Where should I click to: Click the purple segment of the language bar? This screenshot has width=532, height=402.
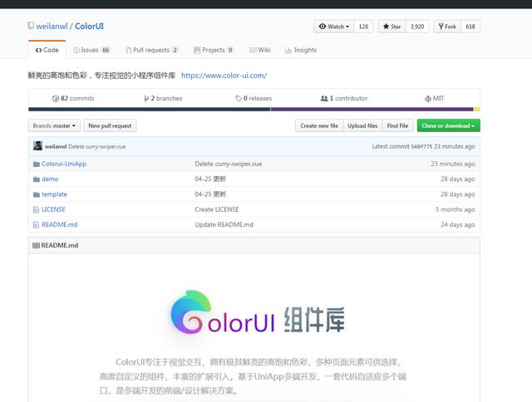click(372, 109)
